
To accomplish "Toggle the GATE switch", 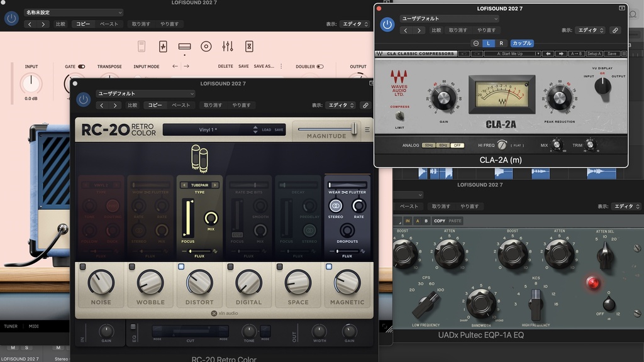I will coord(81,67).
